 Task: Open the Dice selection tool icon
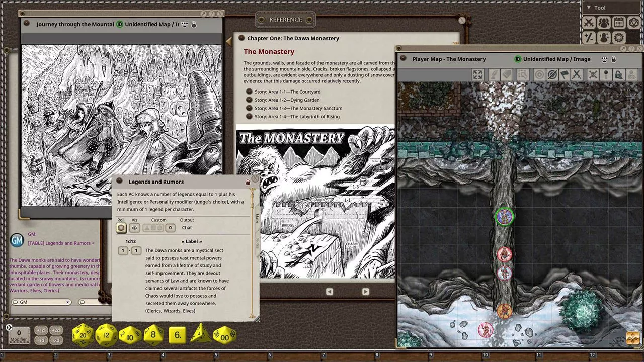click(633, 23)
